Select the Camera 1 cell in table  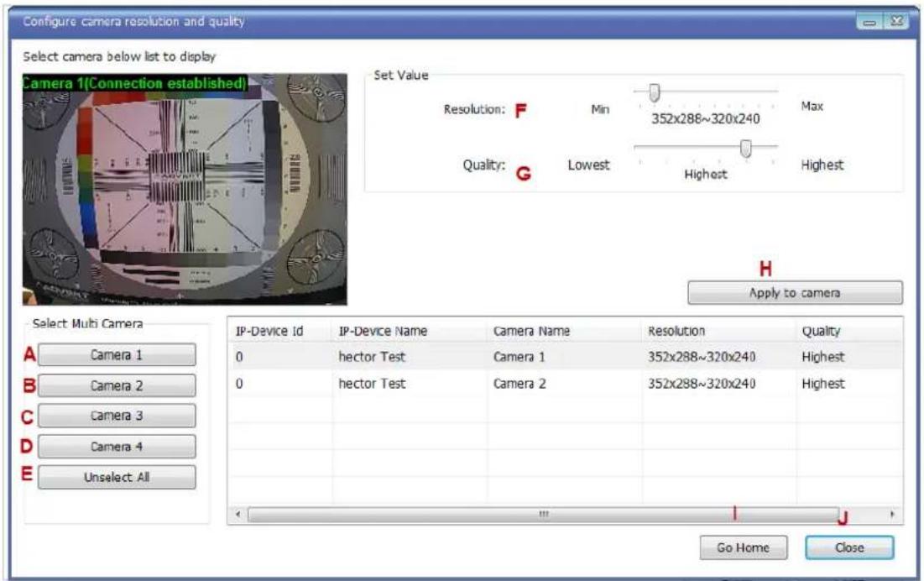point(519,357)
